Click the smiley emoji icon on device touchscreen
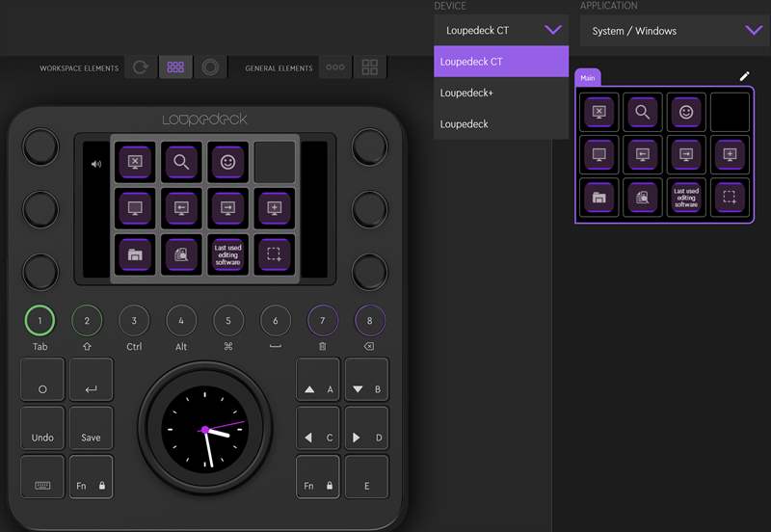Viewport: 771px width, 532px height. coord(227,162)
